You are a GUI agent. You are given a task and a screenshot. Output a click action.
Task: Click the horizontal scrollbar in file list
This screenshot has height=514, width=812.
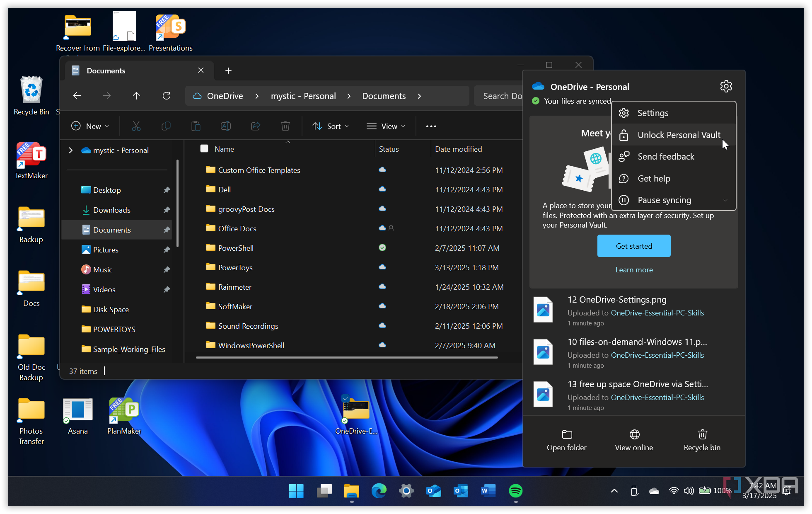(347, 357)
